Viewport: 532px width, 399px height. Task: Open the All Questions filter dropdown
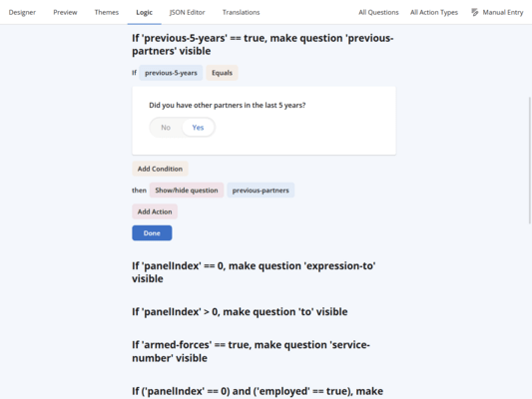coord(378,13)
